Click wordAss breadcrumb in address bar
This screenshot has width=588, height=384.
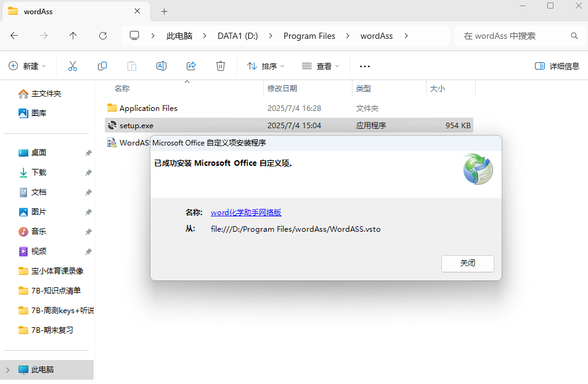377,36
